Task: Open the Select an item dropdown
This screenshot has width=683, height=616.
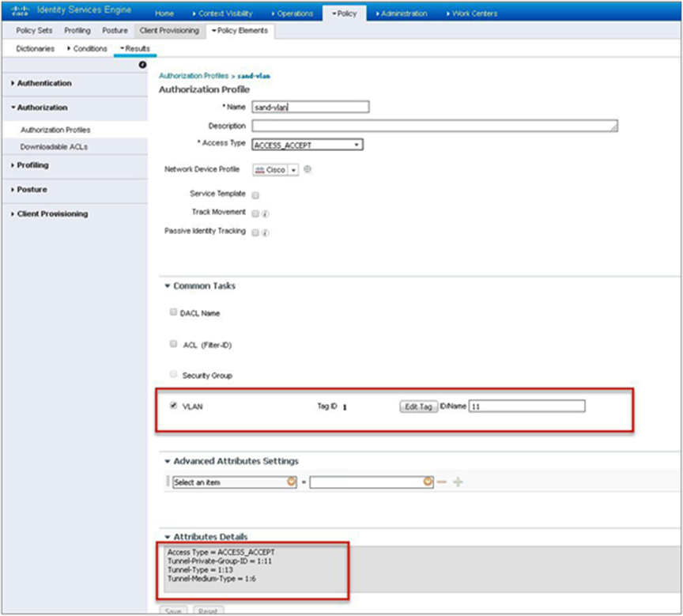Action: point(235,482)
